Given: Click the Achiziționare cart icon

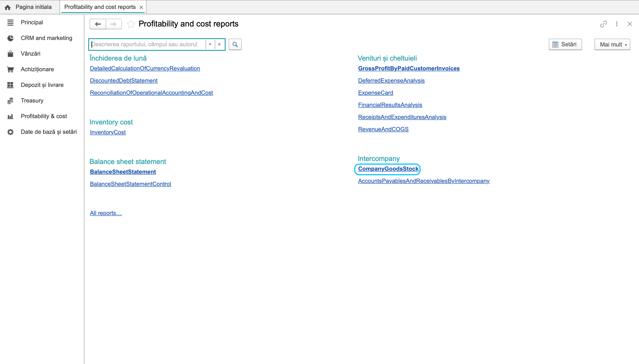Looking at the screenshot, I should [10, 69].
